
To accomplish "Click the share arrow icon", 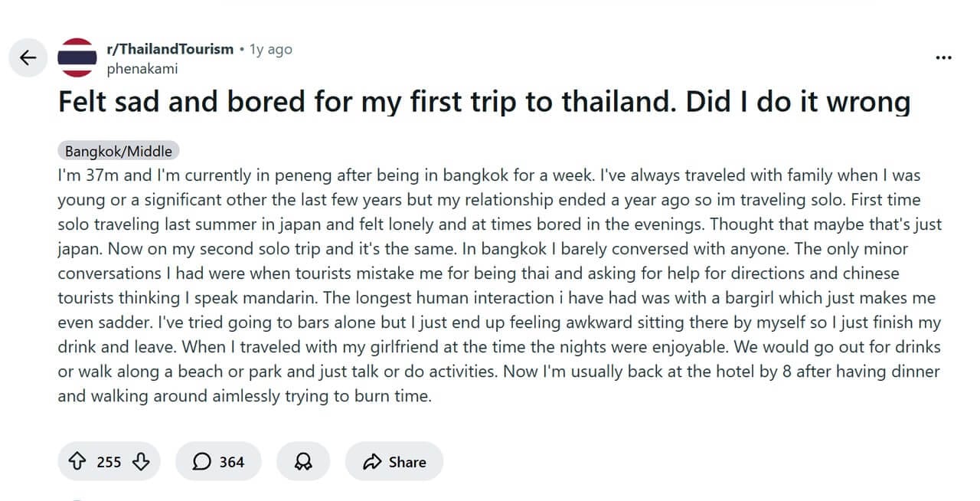I will [372, 462].
